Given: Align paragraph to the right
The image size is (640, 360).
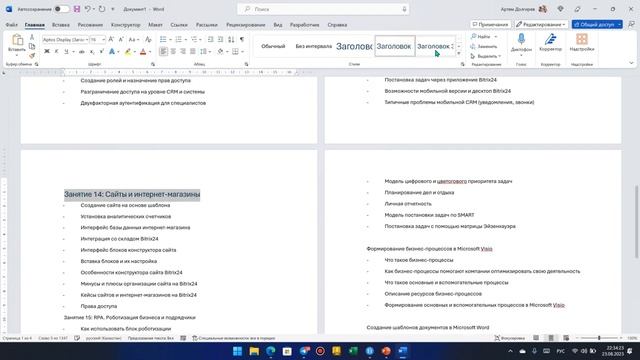Looking at the screenshot, I should 183,51.
